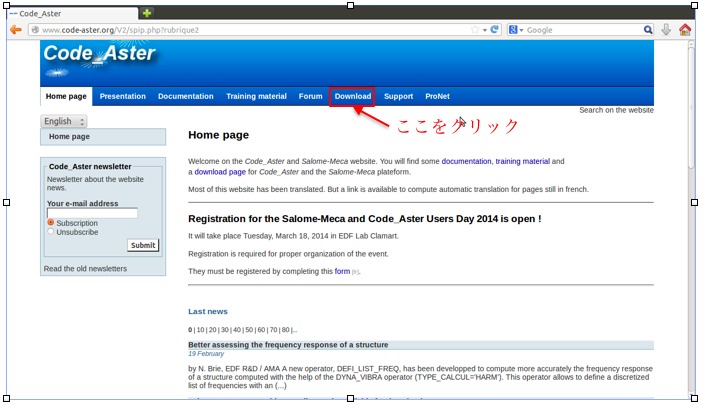Viewport: 703px width, 405px height.
Task: Open Google search engine selector
Action: [x=516, y=30]
